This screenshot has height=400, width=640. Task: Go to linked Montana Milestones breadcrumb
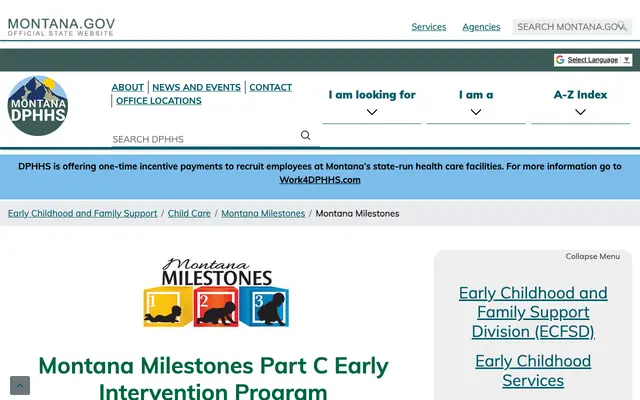click(263, 213)
